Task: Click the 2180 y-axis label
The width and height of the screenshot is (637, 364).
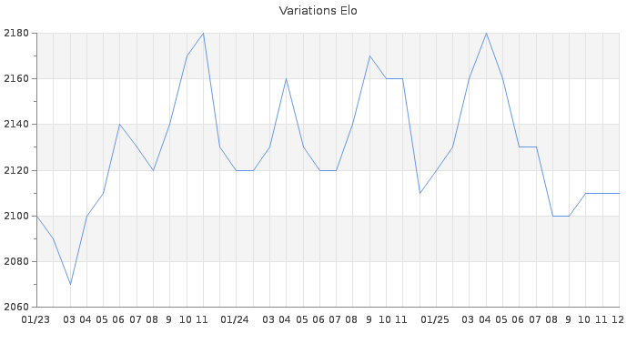Action: (x=17, y=34)
